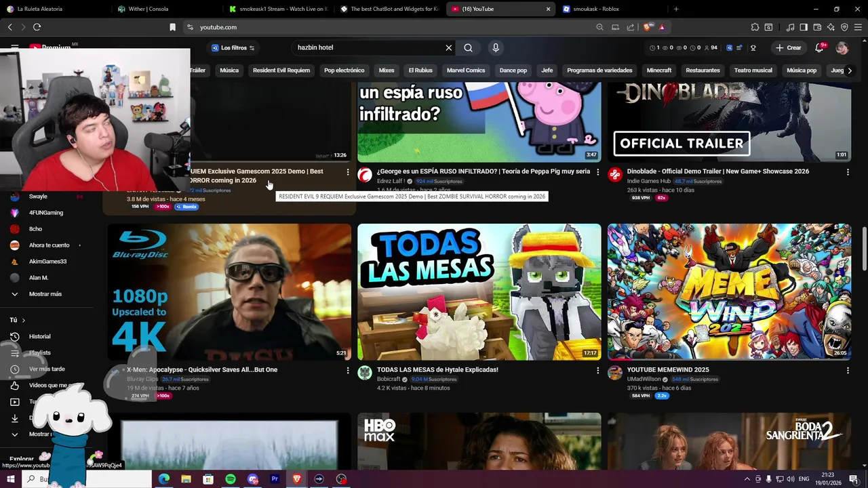The height and width of the screenshot is (488, 868).
Task: Click the trophy icon in YouTube header
Action: pos(753,48)
